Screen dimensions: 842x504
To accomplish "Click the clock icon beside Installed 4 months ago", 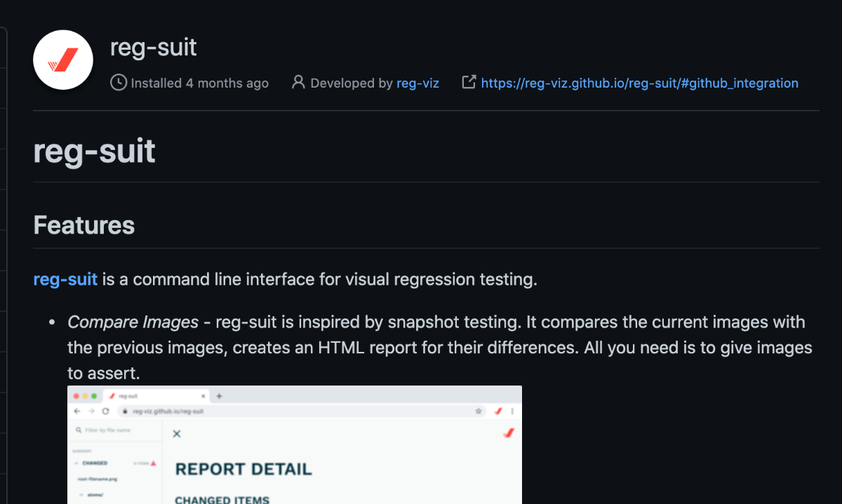I will pos(119,83).
